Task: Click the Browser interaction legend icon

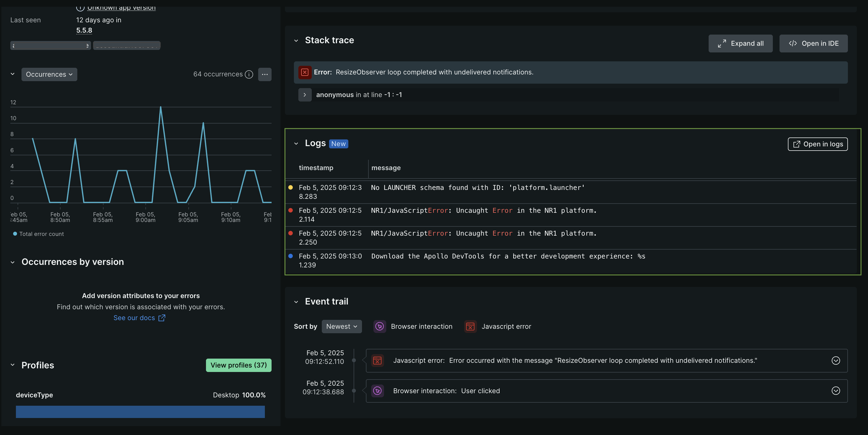Action: (379, 326)
